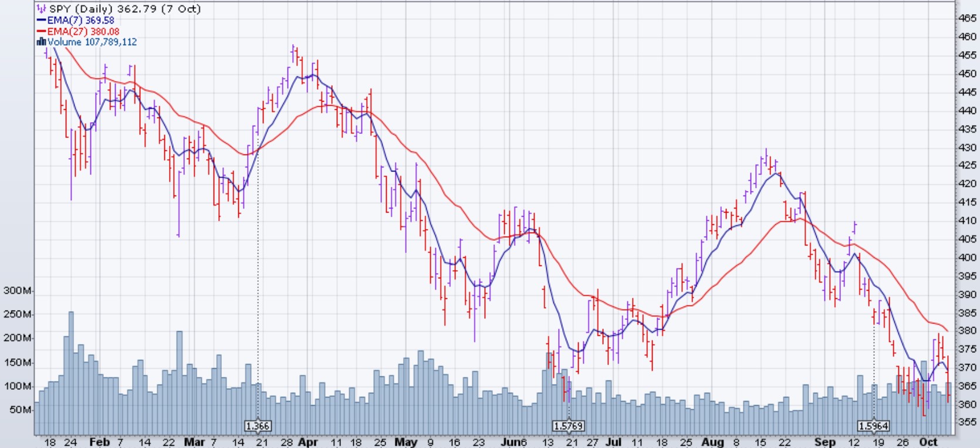Image resolution: width=980 pixels, height=448 pixels.
Task: Click the EMA(27) 380.08 legend label
Action: 83,31
